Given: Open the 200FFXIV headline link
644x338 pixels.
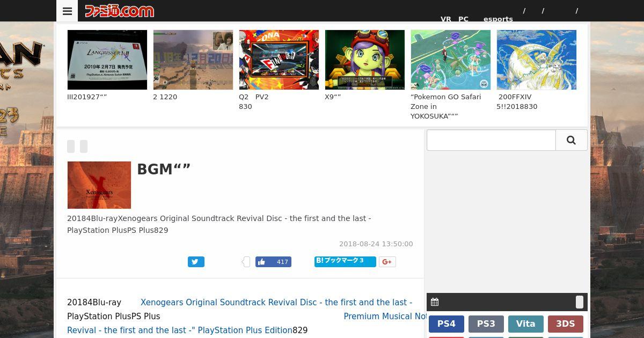Looking at the screenshot, I should point(517,102).
